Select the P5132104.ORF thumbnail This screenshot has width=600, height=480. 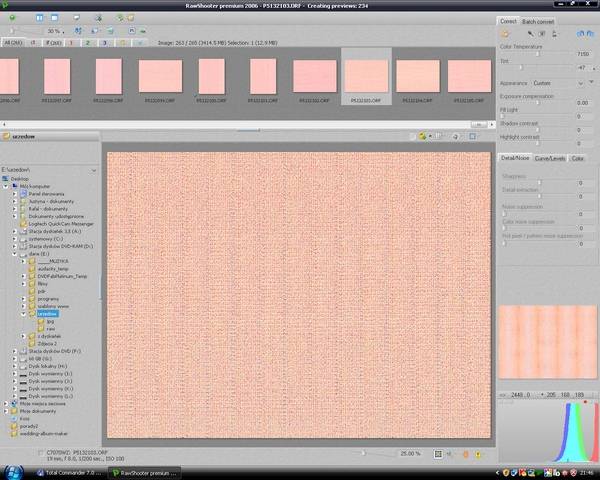click(x=417, y=78)
